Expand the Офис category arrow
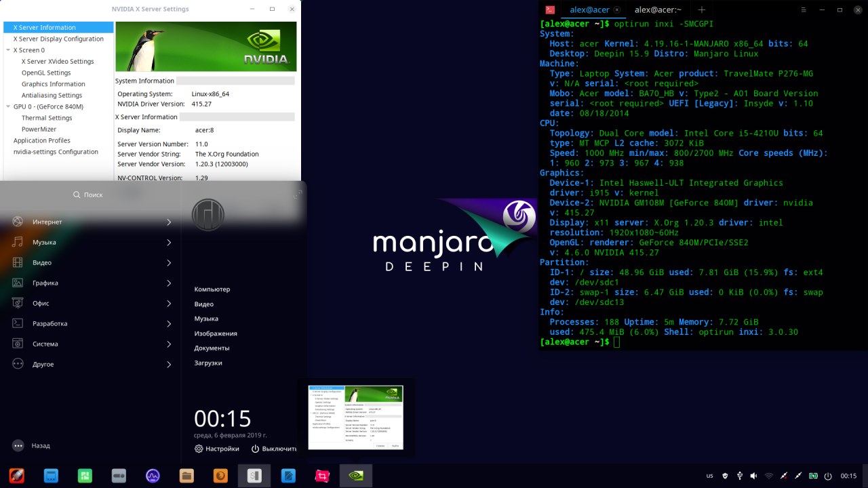Screen dimensions: 868x488 (169, 304)
